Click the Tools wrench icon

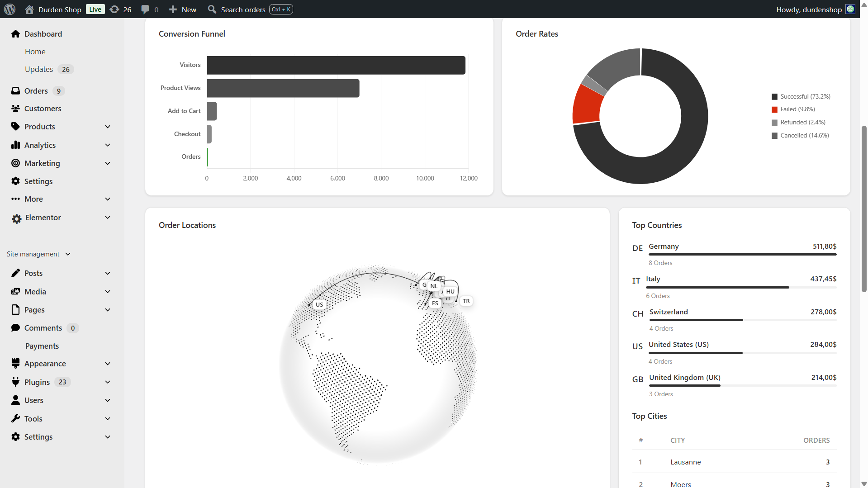pyautogui.click(x=16, y=419)
